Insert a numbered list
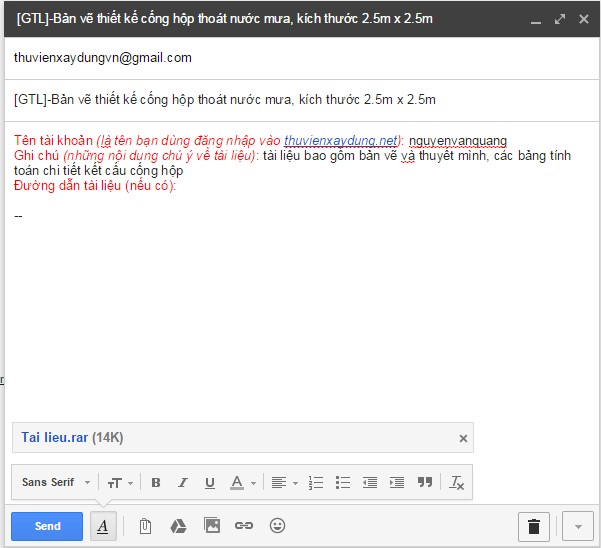This screenshot has height=548, width=601. tap(316, 483)
